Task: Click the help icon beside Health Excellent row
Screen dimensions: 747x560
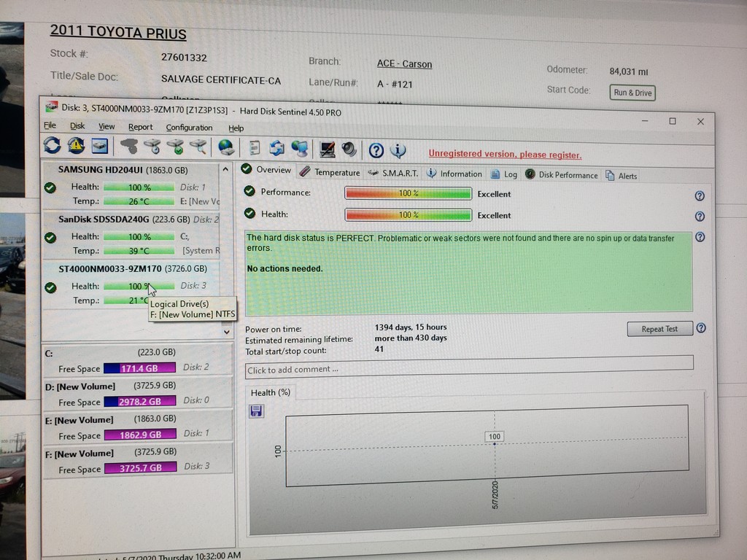Action: coord(700,216)
